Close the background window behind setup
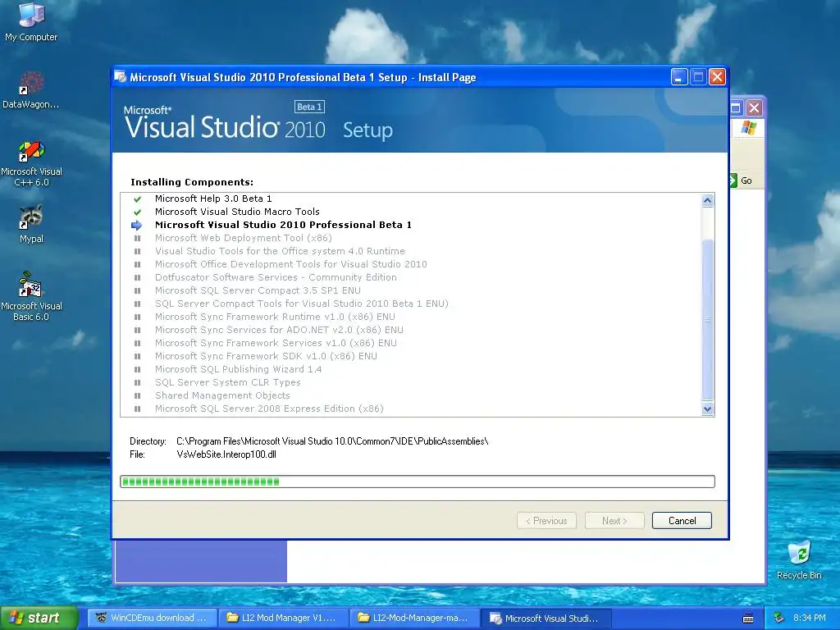The image size is (840, 630). (755, 108)
